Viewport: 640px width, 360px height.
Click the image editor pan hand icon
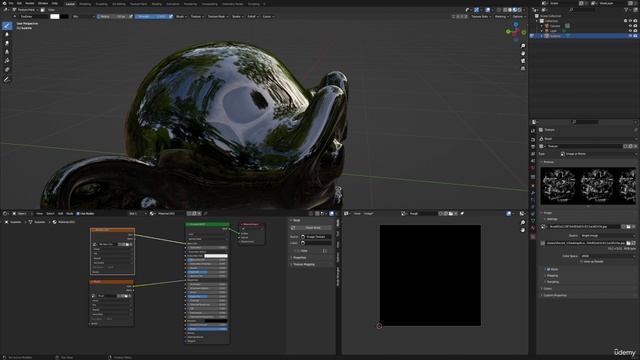523,230
